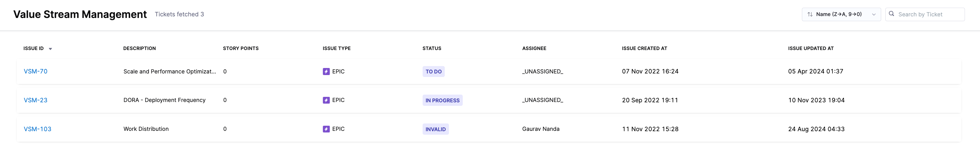Viewport: 980px width, 161px height.
Task: Click the sort arrows icon beside Name
Action: [x=810, y=14]
